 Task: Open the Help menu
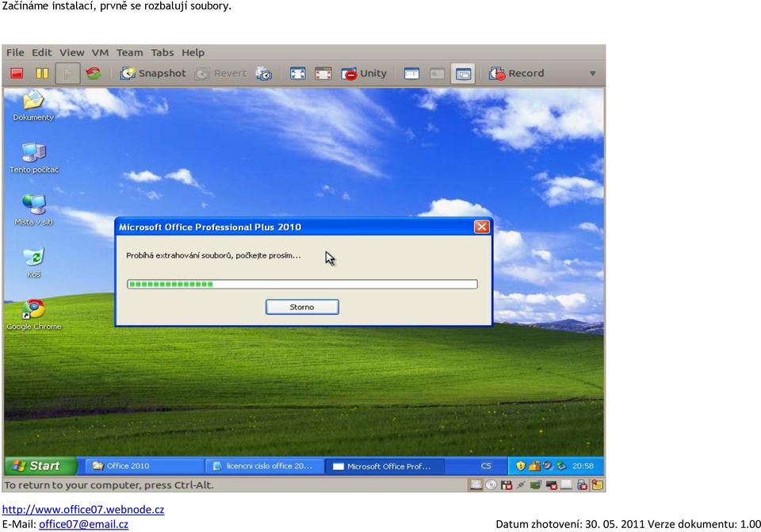click(x=193, y=52)
